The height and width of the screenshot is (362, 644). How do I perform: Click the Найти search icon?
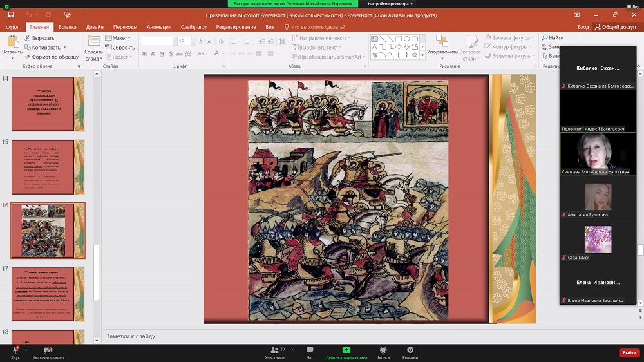click(545, 38)
